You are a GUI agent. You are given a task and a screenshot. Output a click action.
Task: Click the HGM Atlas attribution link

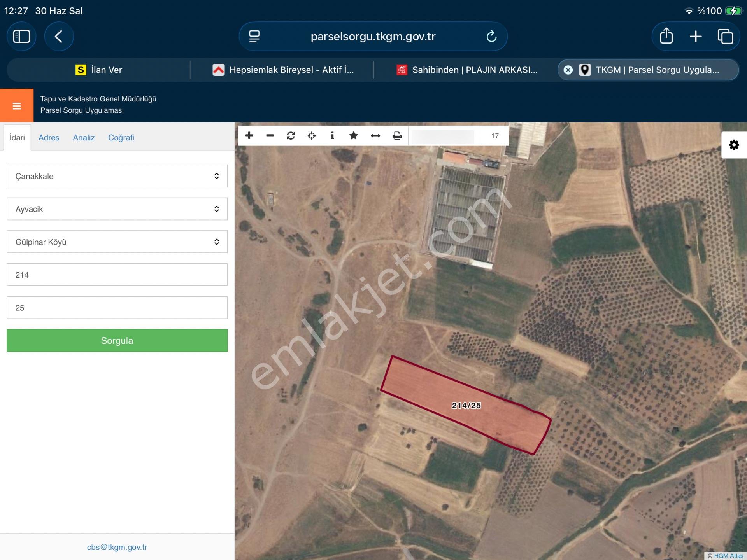coord(728,556)
